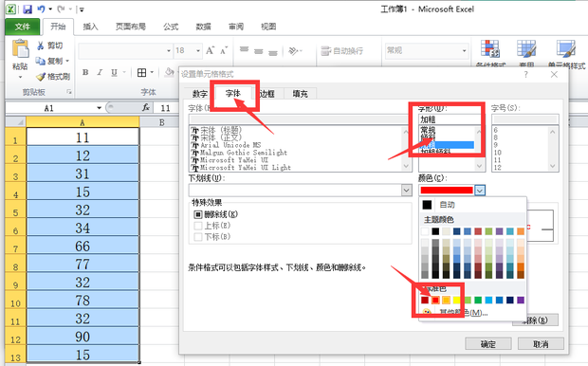Open the number format 常规 dropdown
The height and width of the screenshot is (366, 588).
pos(465,50)
